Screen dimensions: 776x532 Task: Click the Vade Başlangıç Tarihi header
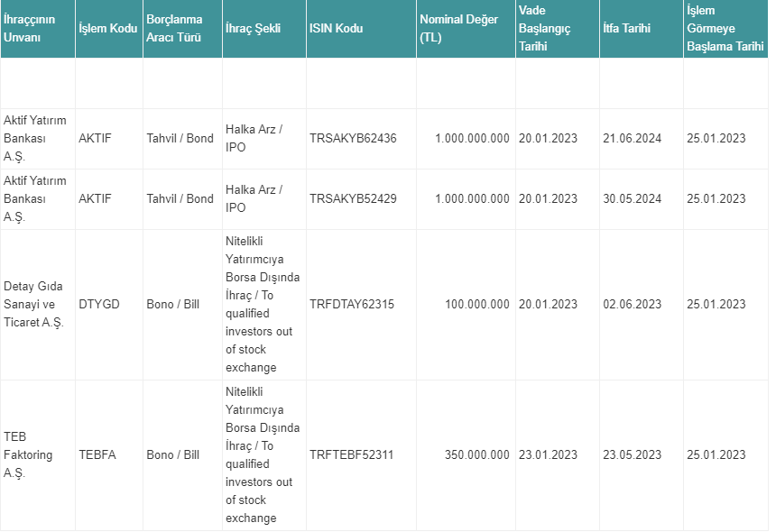[x=544, y=28]
